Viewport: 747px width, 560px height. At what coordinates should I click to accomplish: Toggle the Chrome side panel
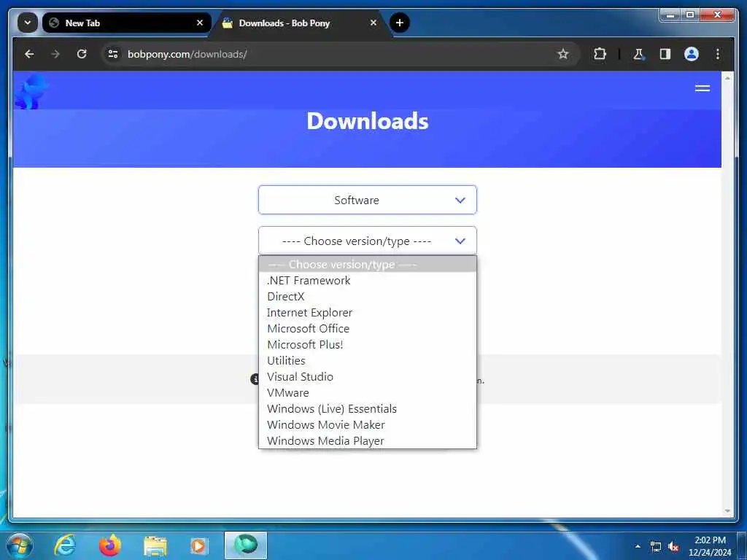[665, 54]
